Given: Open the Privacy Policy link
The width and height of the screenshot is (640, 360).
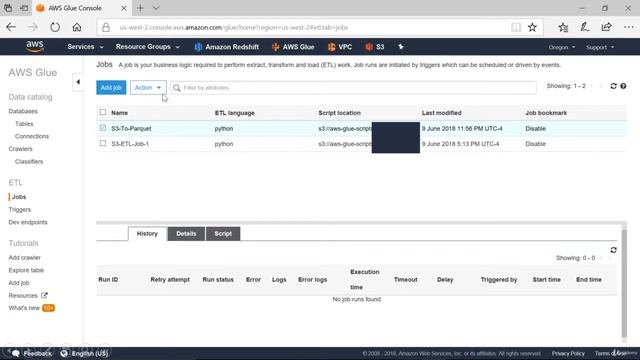Looking at the screenshot, I should [568, 353].
